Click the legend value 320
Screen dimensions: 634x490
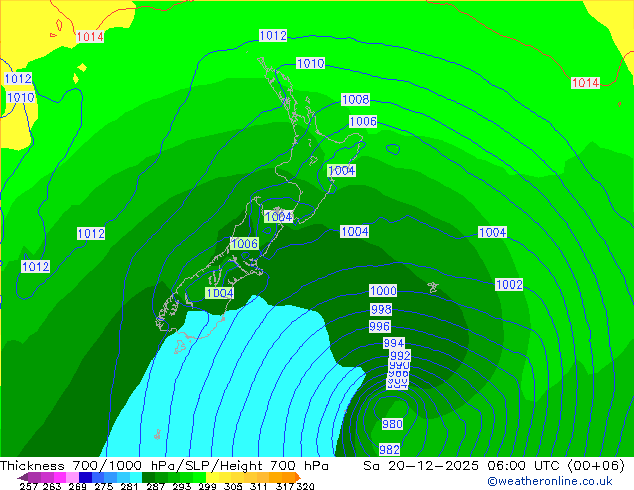(x=305, y=486)
